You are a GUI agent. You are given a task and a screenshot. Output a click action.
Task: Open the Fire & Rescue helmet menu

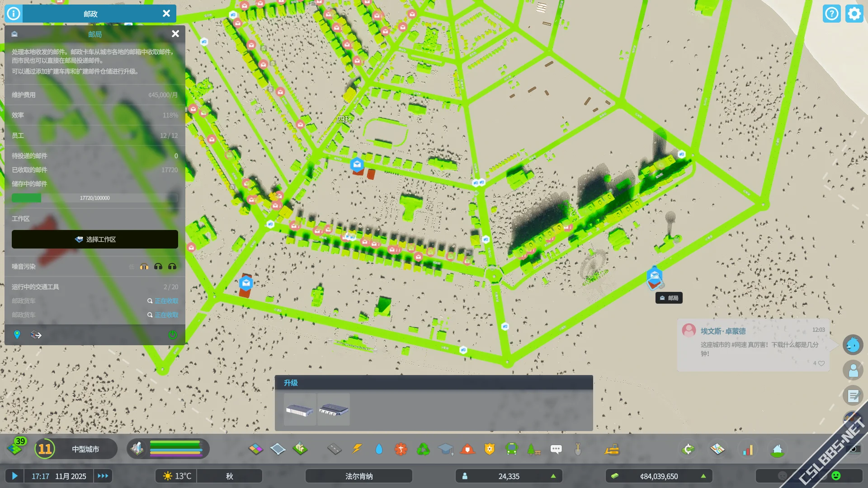pos(467,449)
